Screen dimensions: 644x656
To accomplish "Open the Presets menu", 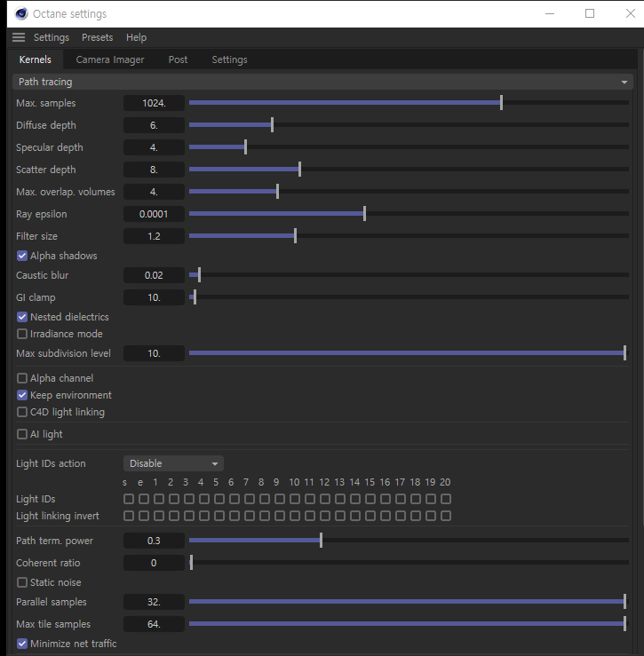I will pos(97,37).
